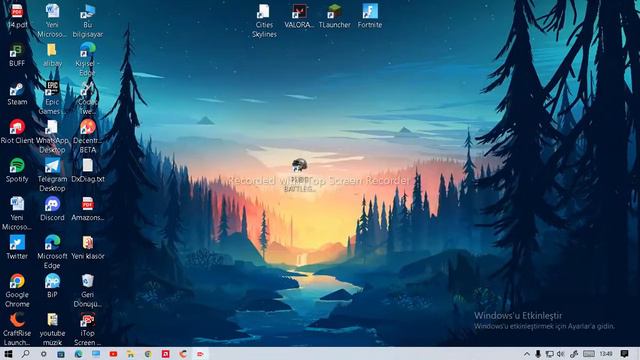This screenshot has width=640, height=360.
Task: Switch to iTop Screen Recorder in the taskbar
Action: [200, 354]
